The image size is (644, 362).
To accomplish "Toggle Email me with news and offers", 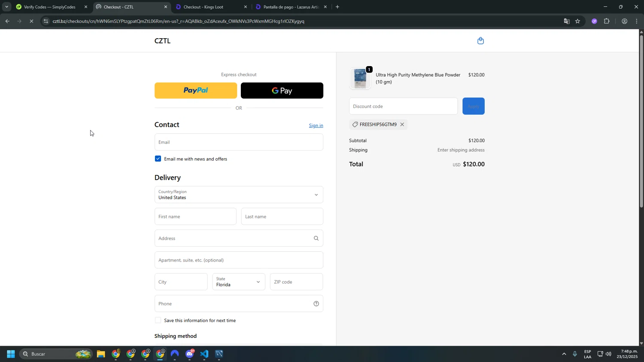I will pos(158,159).
